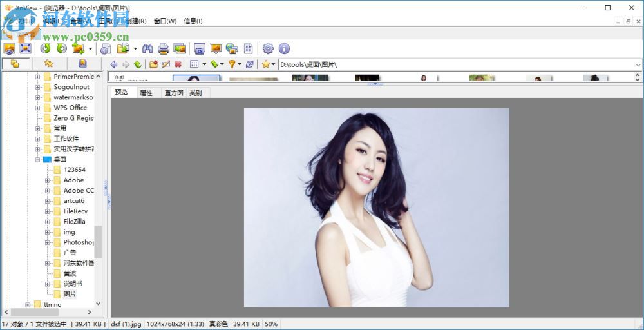Show the folders tree panel tab

(15, 64)
